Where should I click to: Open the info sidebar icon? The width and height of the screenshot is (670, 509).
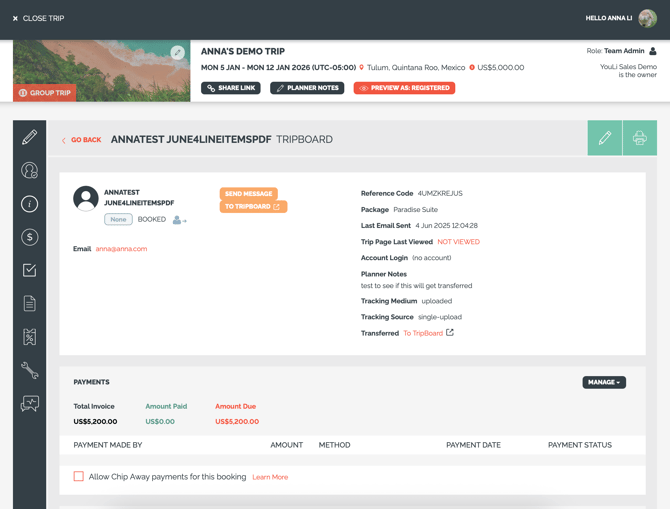click(x=29, y=204)
